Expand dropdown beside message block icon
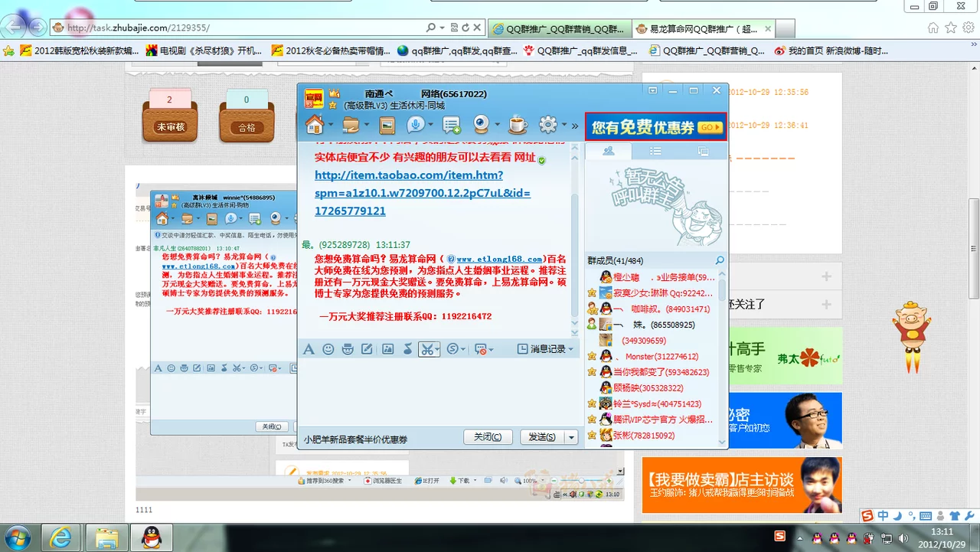The width and height of the screenshot is (980, 552). point(491,349)
